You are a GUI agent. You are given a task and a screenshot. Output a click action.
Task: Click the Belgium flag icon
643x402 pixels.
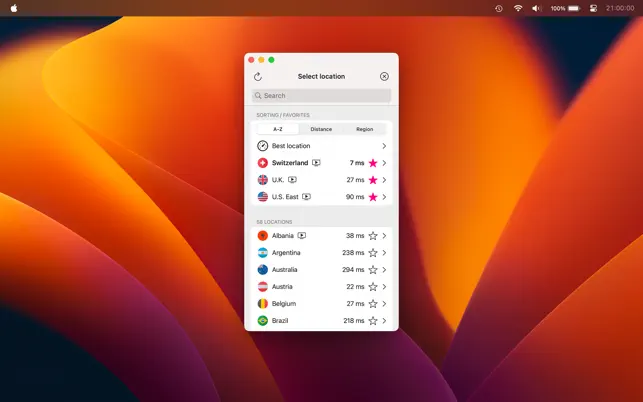(262, 304)
